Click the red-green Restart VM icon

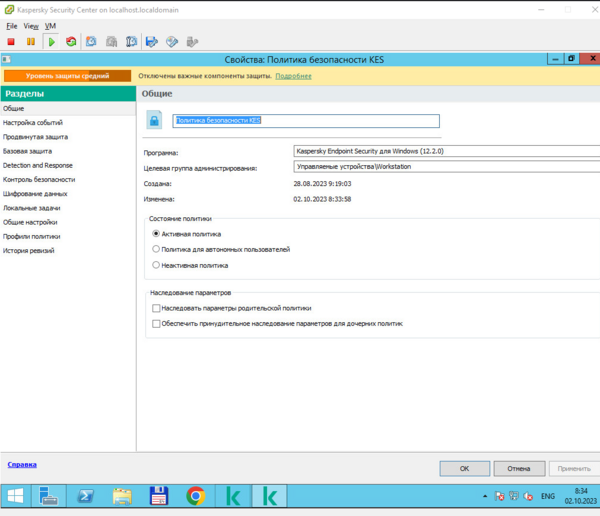pos(71,41)
